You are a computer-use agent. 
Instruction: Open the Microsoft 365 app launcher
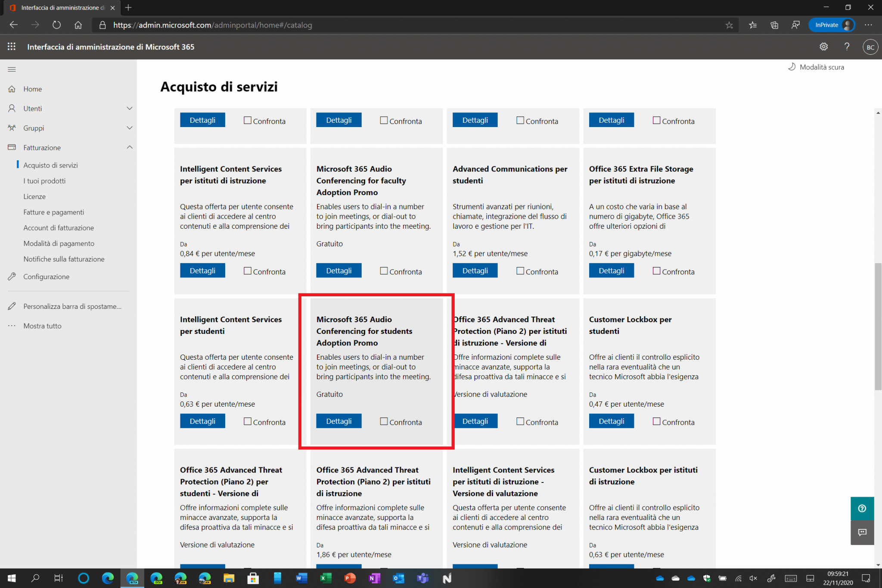click(12, 47)
